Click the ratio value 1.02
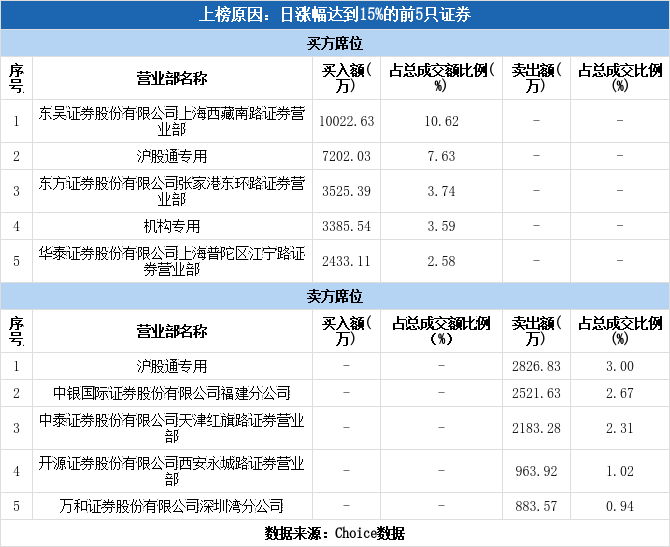Screen dimensions: 670x547 coord(620,471)
